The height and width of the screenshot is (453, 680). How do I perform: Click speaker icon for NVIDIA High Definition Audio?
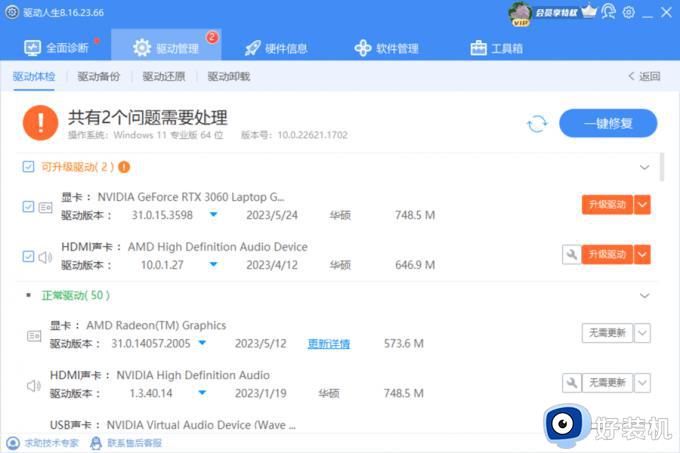tap(34, 386)
